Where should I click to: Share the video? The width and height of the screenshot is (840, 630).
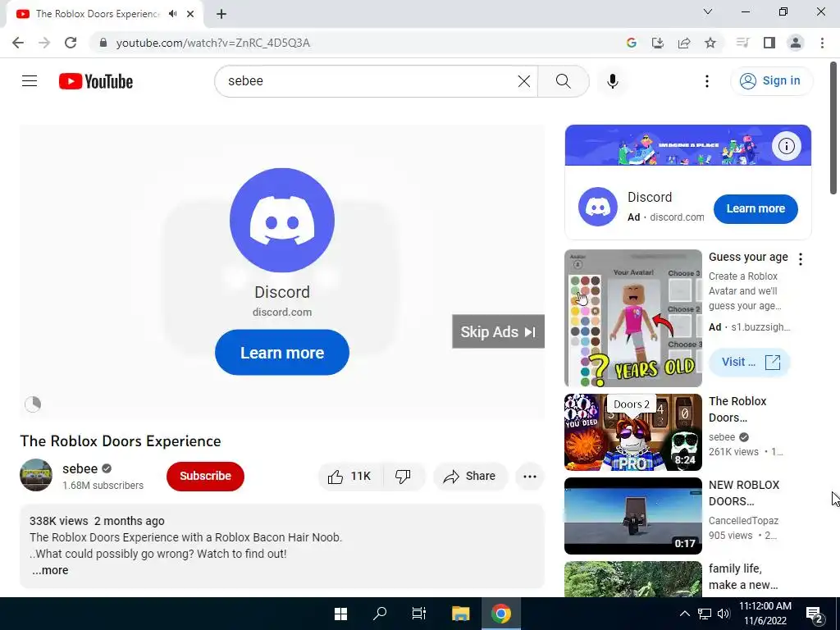point(470,477)
